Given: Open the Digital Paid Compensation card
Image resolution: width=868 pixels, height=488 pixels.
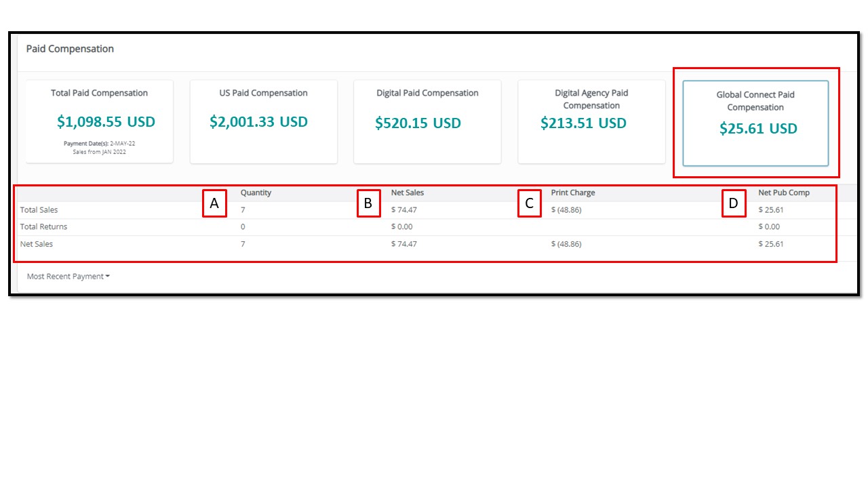Looking at the screenshot, I should [x=427, y=121].
